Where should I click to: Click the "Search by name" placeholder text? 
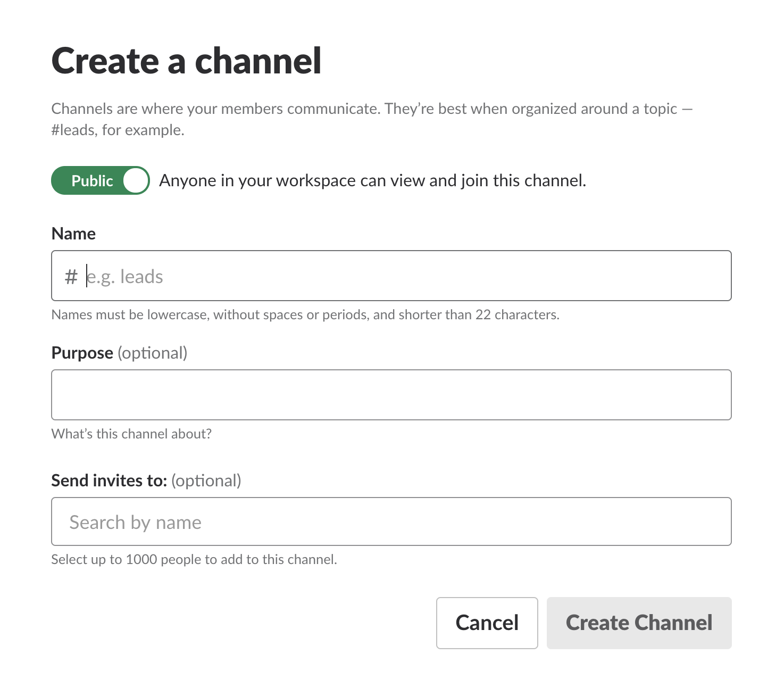click(x=135, y=522)
